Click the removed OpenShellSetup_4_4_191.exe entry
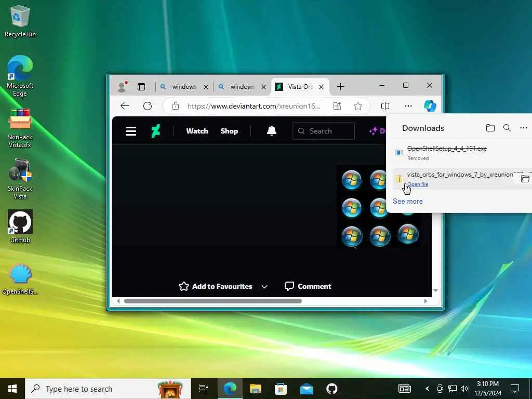This screenshot has height=399, width=532. (462, 153)
